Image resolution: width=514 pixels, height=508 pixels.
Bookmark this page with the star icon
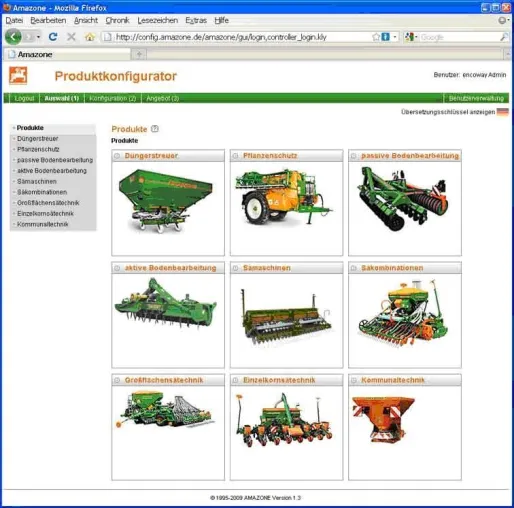pos(376,37)
